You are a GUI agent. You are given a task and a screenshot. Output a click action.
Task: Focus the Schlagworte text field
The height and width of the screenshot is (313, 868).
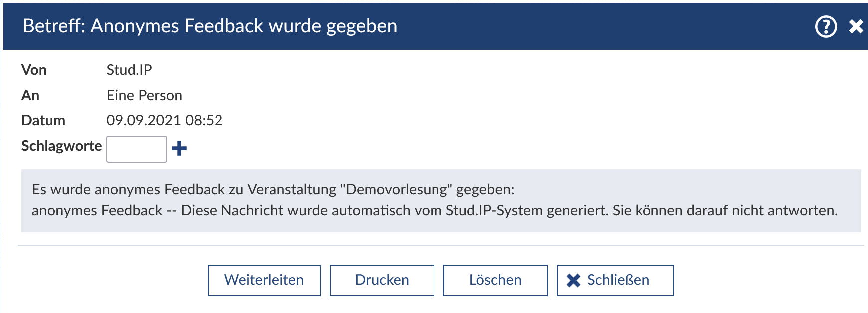point(137,149)
